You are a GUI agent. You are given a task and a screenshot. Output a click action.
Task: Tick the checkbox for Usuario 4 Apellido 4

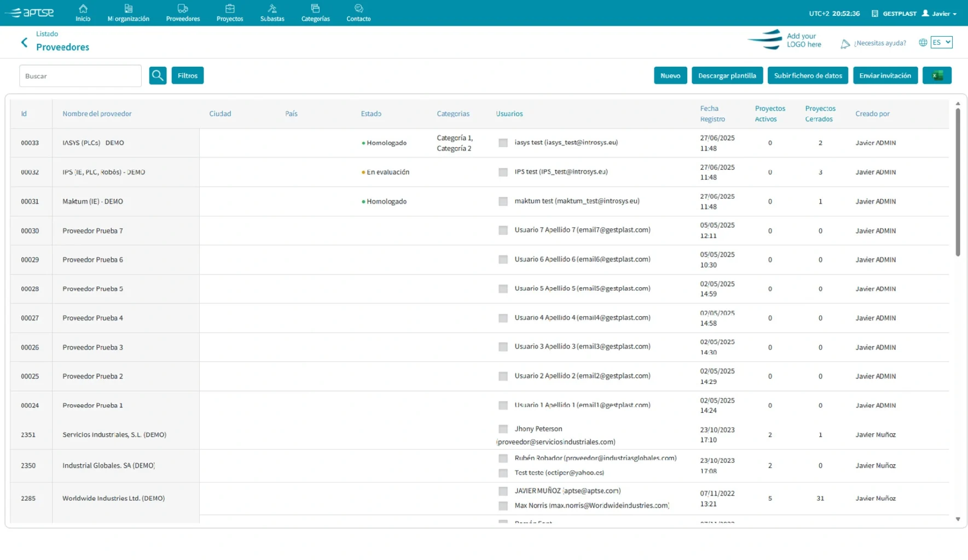(x=502, y=318)
